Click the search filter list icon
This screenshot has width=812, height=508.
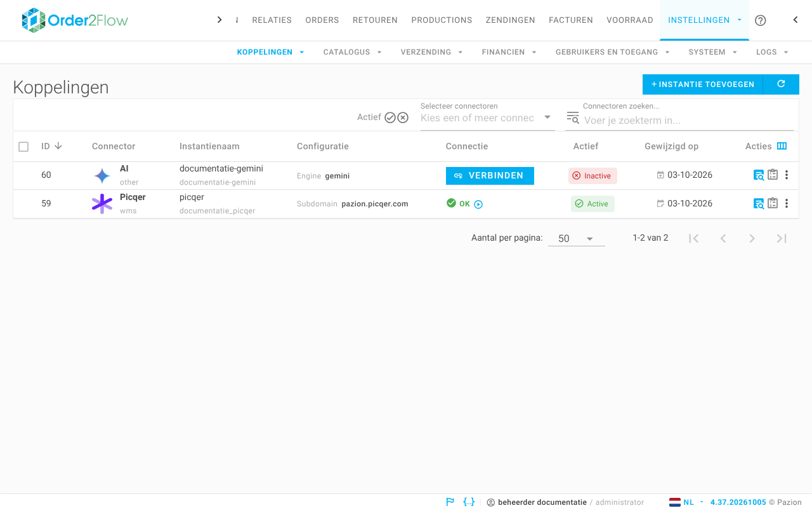[573, 117]
